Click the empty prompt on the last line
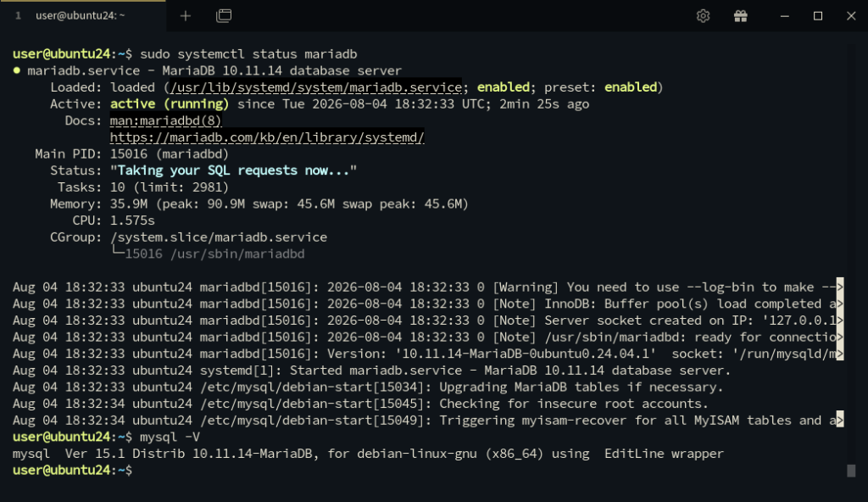 coord(73,470)
